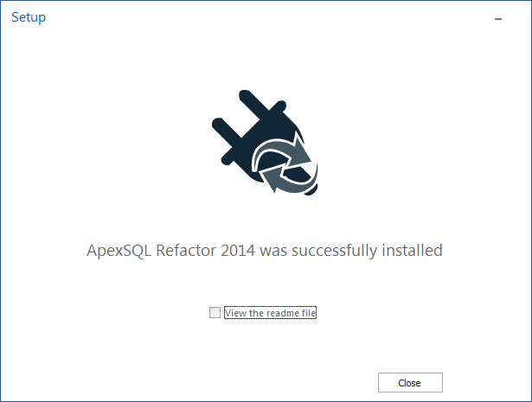The height and width of the screenshot is (402, 532).
Task: Click the 'ApexSQL Refactor 2014' product name text
Action: pos(170,251)
